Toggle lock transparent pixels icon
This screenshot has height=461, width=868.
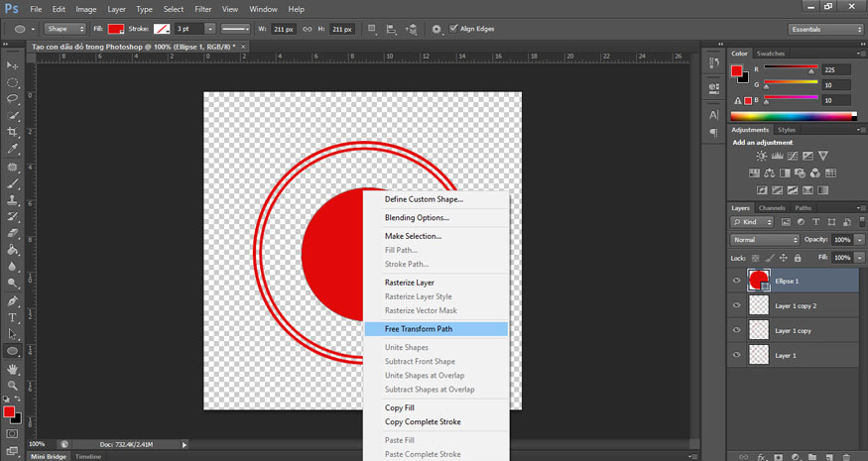[755, 258]
